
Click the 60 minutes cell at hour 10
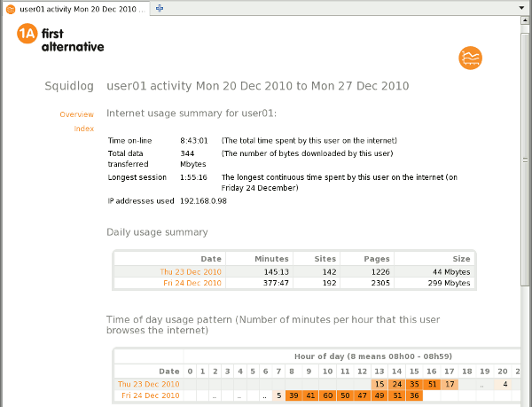pos(328,395)
